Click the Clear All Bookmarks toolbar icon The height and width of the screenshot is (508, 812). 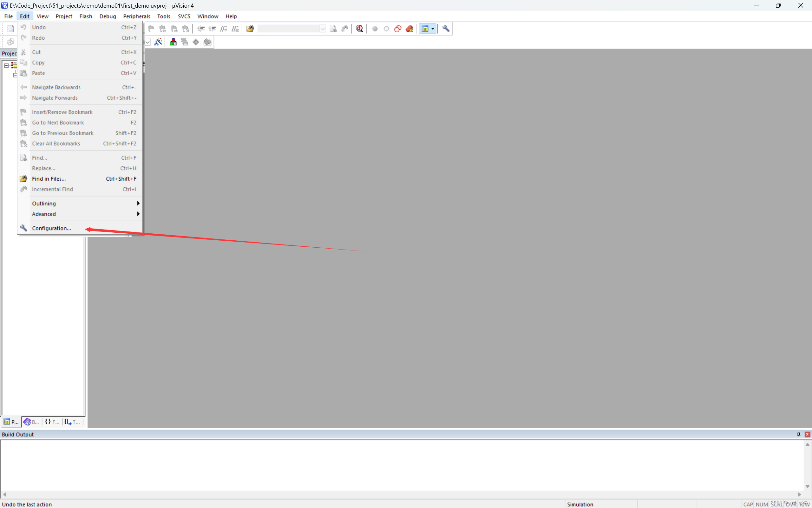pyautogui.click(x=186, y=29)
